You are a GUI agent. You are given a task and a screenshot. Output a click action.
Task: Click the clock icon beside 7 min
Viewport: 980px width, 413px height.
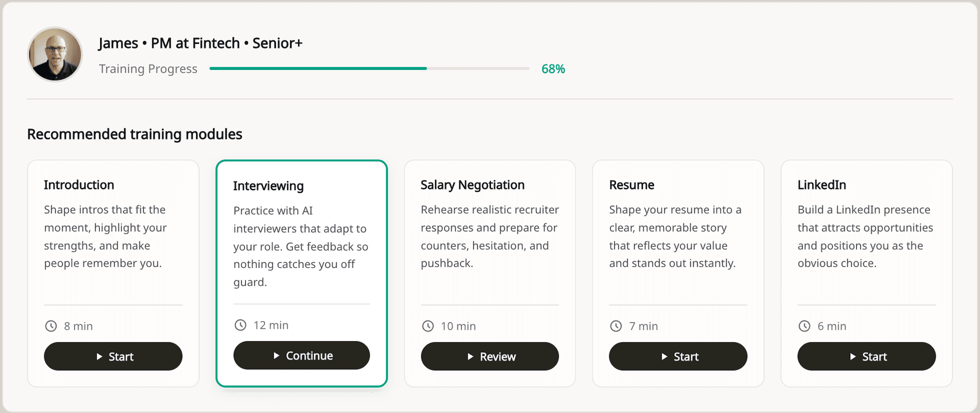(x=616, y=326)
